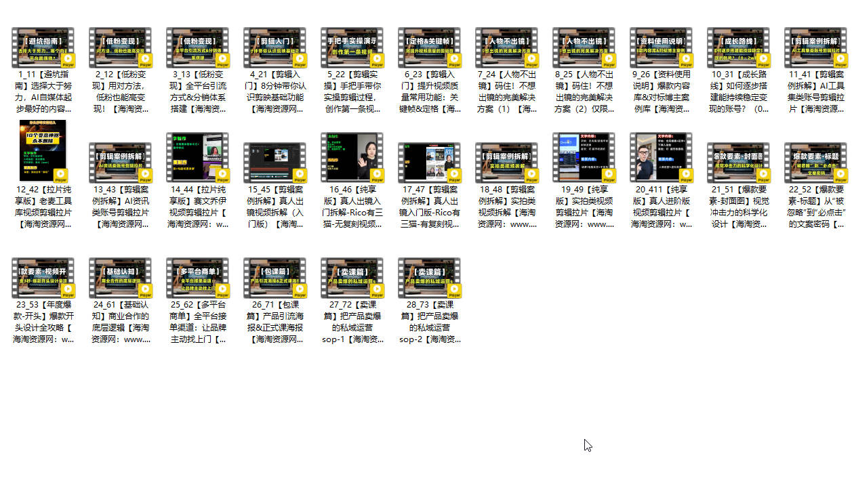The width and height of the screenshot is (854, 504).
Task: Click the file name 14_44【拉片纯享版】赛文乔伊
Action: pyautogui.click(x=198, y=207)
